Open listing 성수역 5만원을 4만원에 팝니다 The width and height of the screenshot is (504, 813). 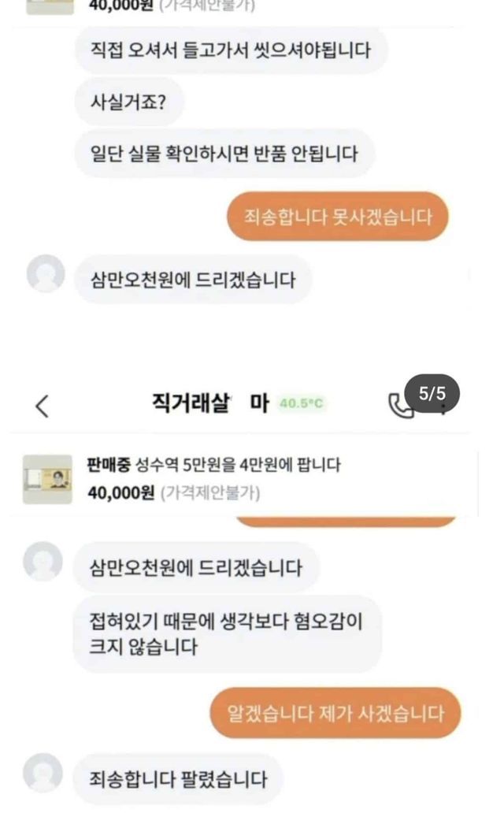(239, 465)
